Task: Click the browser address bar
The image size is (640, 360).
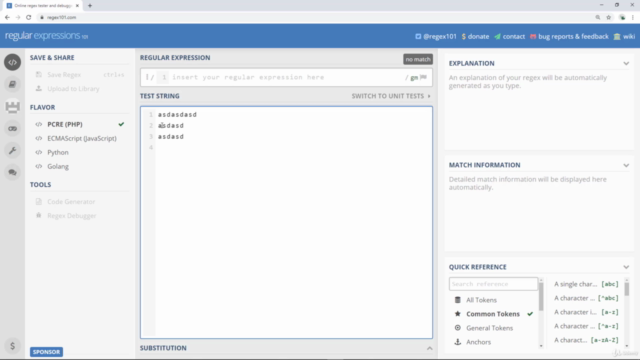Action: [314, 17]
